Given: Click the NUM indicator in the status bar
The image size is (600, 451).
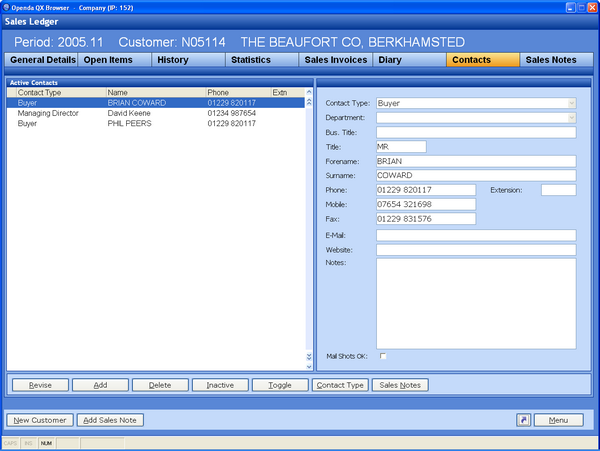Looking at the screenshot, I should point(46,443).
